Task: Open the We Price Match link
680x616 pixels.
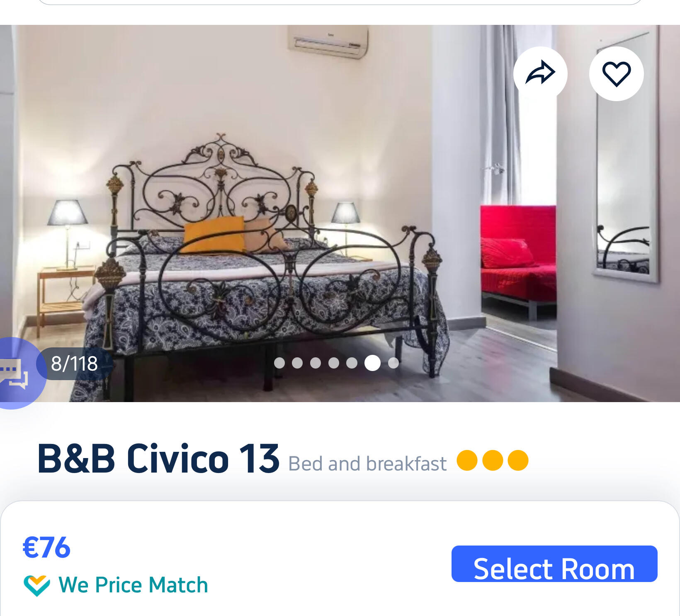Action: [133, 585]
